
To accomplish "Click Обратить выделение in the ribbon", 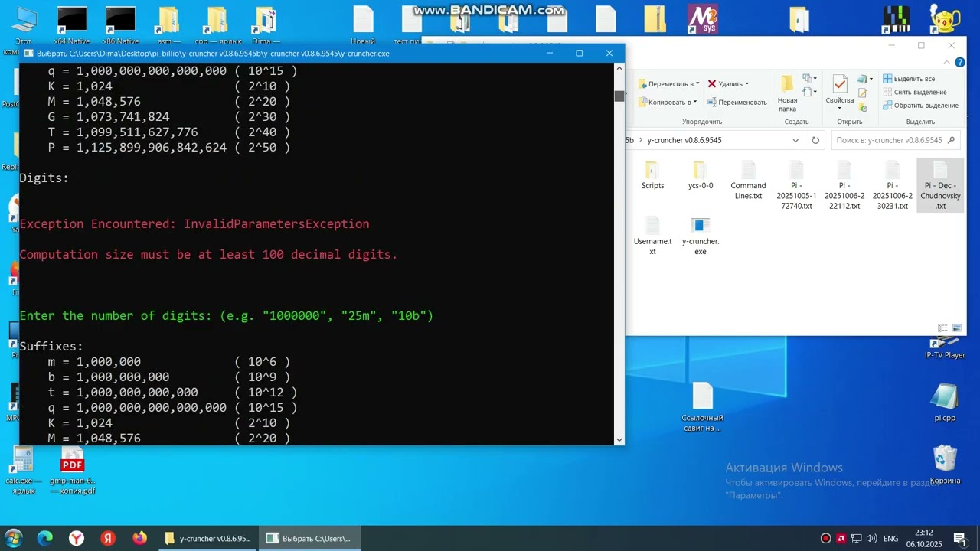I will coord(920,105).
